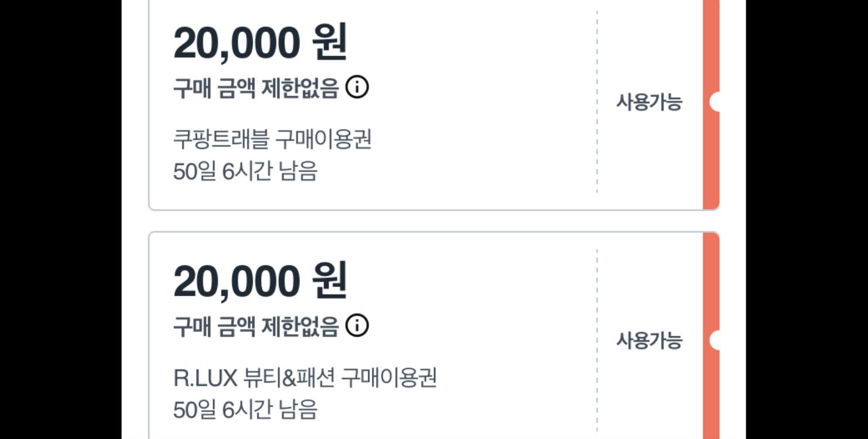Click 50일 6시간 남음 on R.LUX coupon
The height and width of the screenshot is (439, 868).
(x=245, y=409)
